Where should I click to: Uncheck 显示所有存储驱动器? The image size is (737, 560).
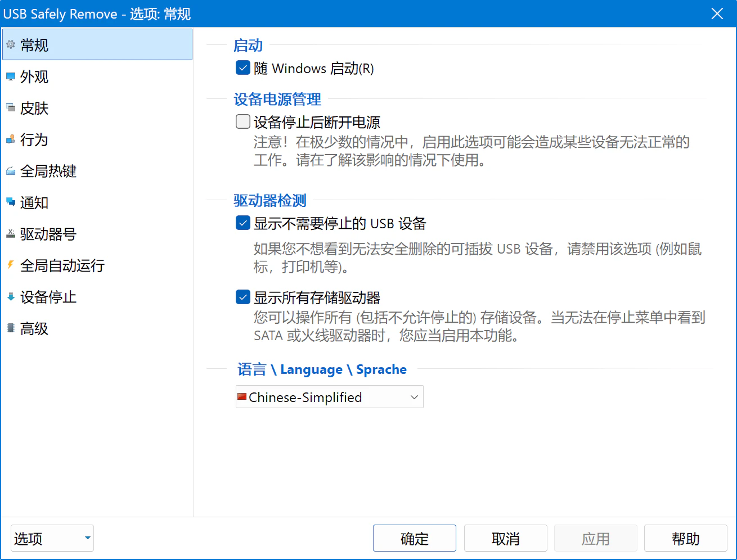pos(243,297)
